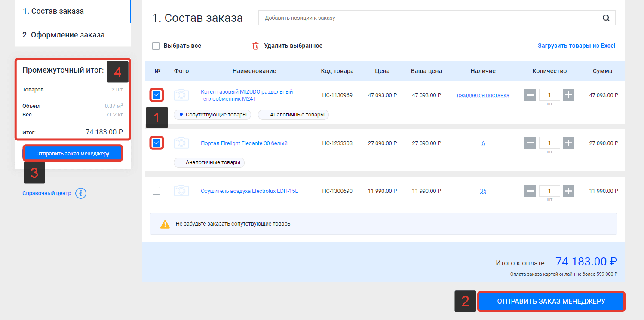Screen dimensions: 644x320
Task: Click quantity field of MIZUDO boiler
Action: tap(549, 95)
